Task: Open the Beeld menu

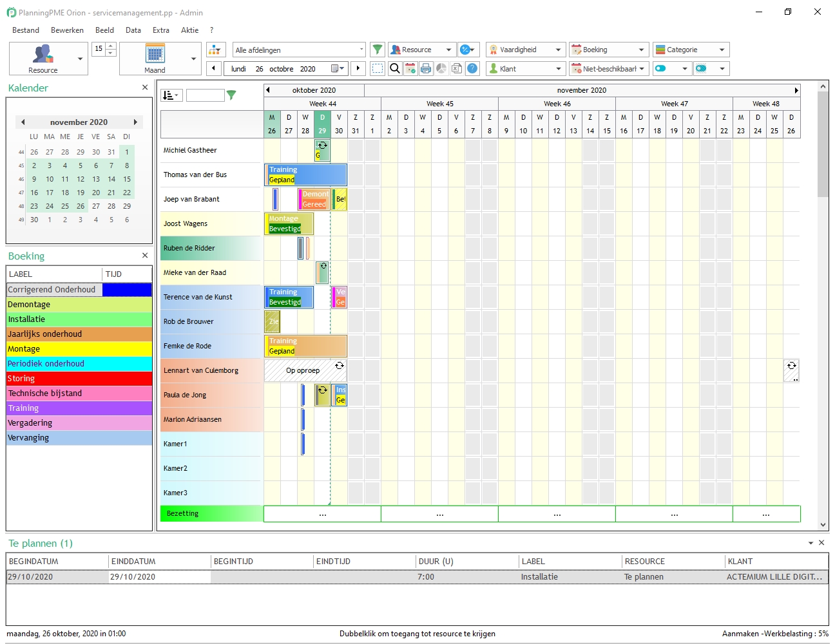Action: pos(104,30)
